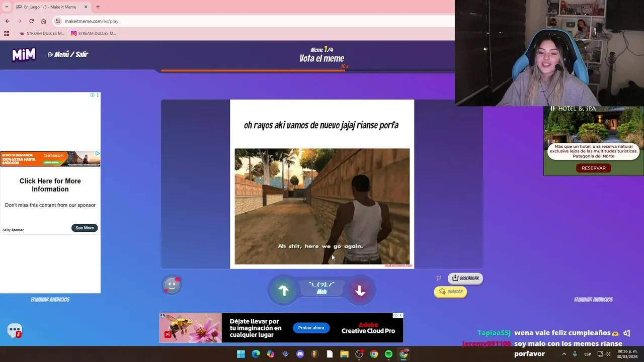The width and height of the screenshot is (644, 362).
Task: Switch to the first Chrome taskbar icon
Action: coord(374,354)
